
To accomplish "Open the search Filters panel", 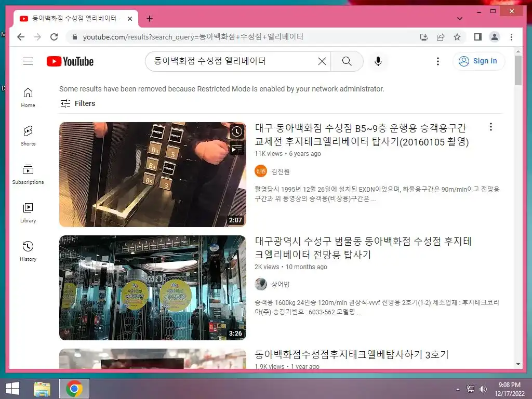I will (78, 103).
